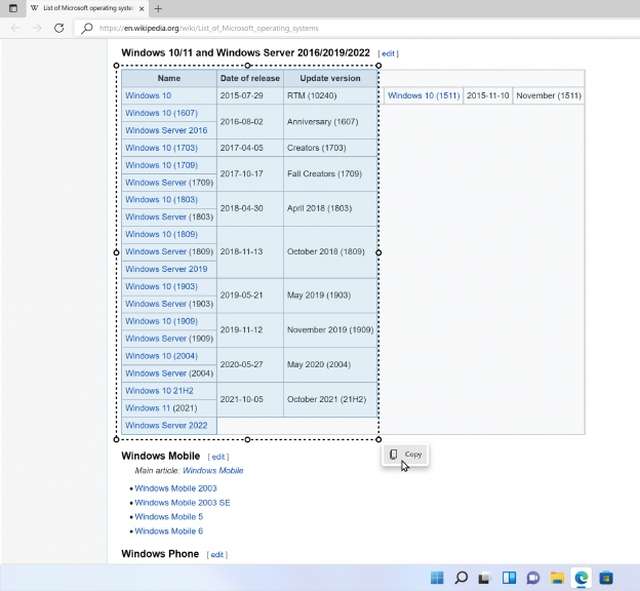The width and height of the screenshot is (640, 591).
Task: Open a new tab with plus button
Action: pos(158,9)
